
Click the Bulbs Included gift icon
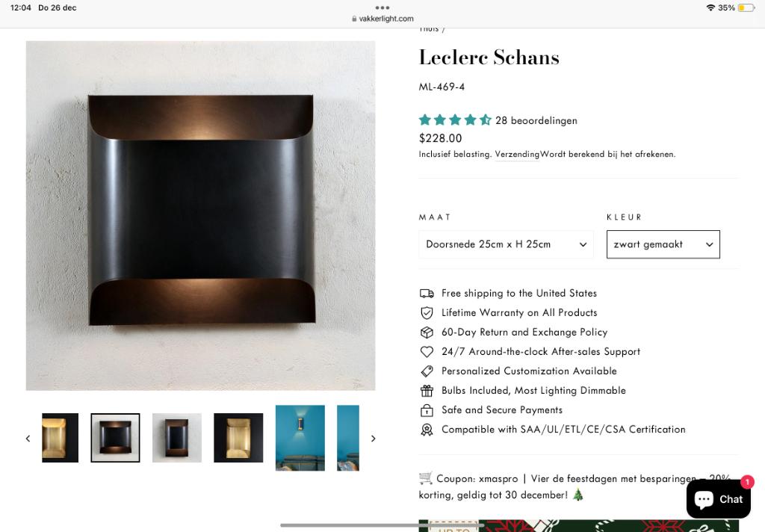427,390
